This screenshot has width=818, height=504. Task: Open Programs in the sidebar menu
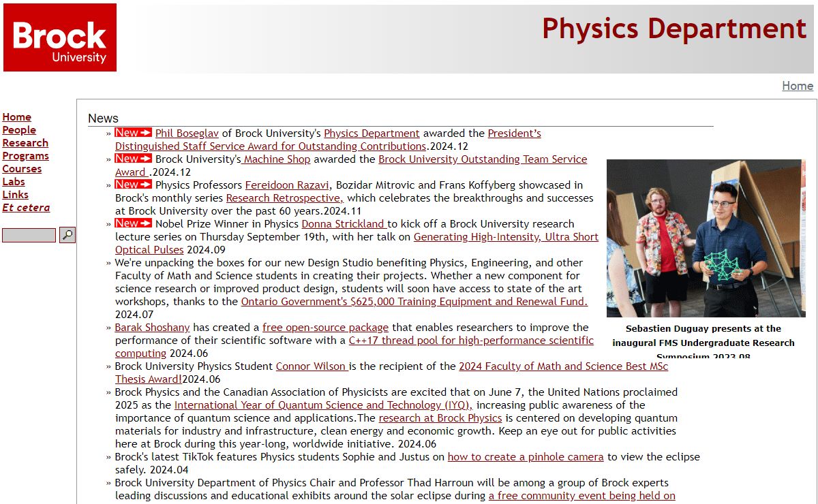tap(25, 156)
